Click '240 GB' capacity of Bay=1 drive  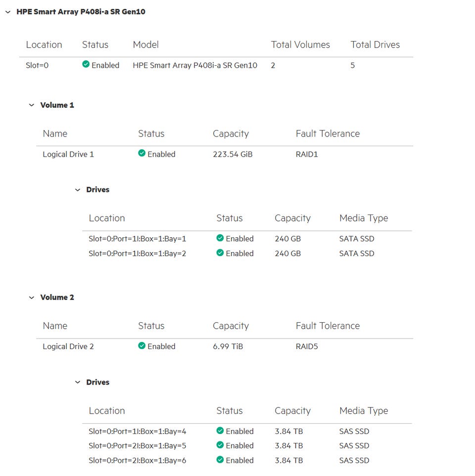(288, 239)
